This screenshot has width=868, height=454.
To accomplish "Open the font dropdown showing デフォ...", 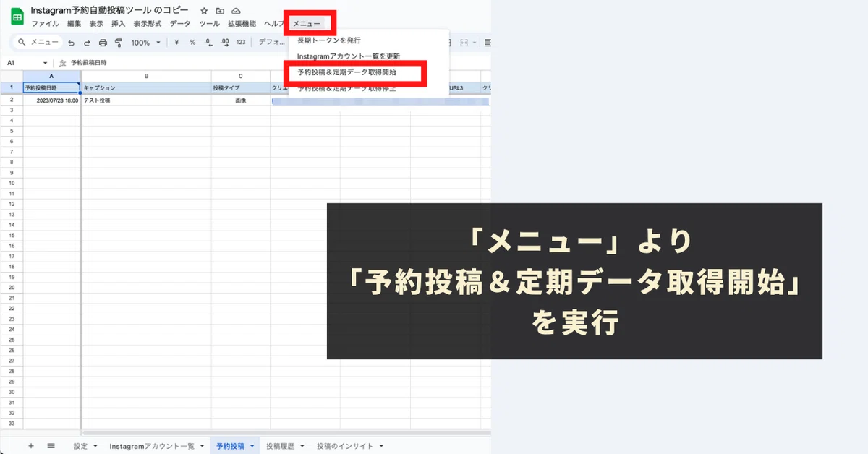I will click(272, 43).
